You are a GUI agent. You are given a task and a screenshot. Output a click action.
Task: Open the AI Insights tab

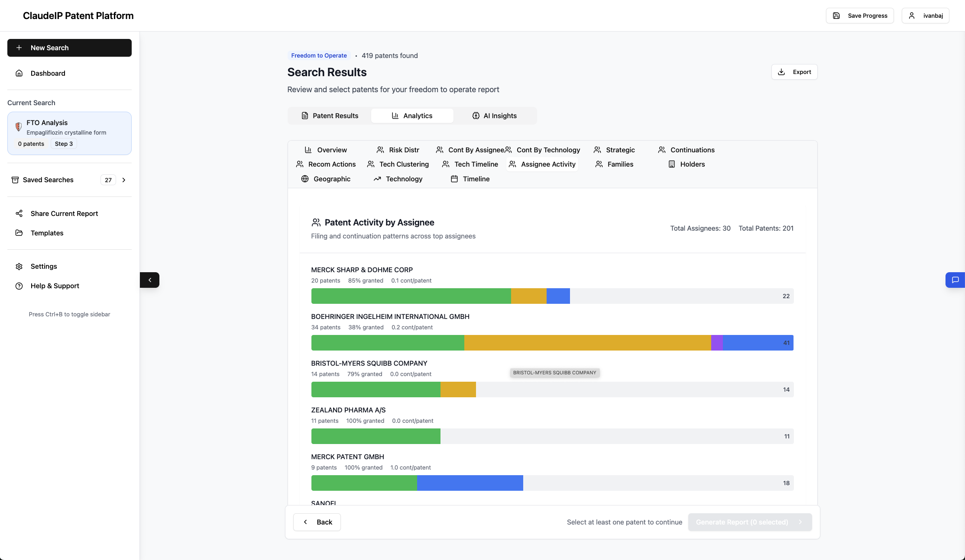click(494, 116)
